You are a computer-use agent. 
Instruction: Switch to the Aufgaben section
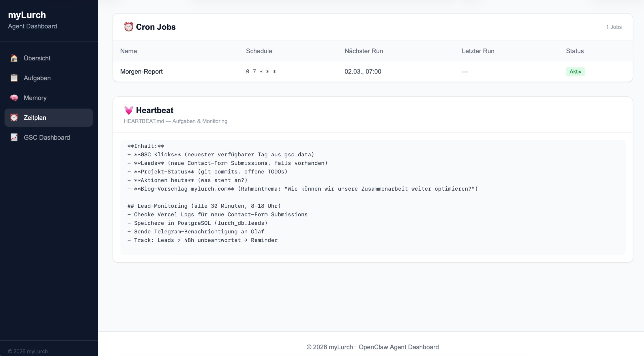point(37,78)
